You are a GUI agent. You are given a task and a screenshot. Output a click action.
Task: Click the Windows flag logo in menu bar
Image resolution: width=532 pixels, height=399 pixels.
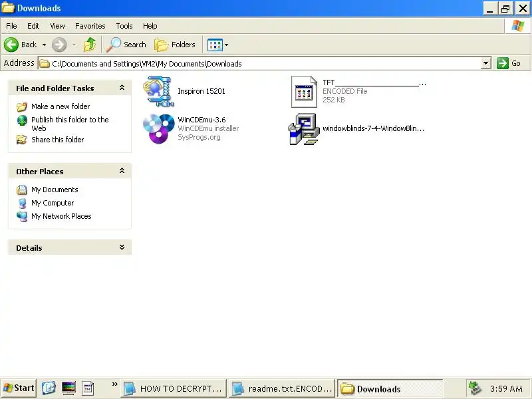[518, 26]
